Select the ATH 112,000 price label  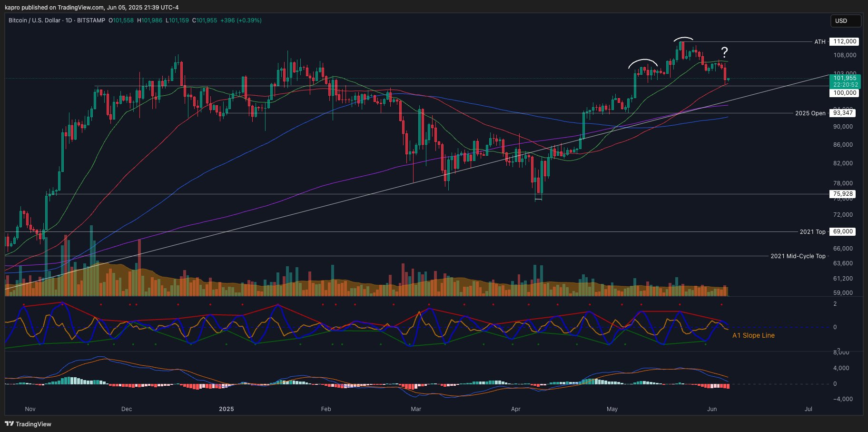[x=844, y=41]
